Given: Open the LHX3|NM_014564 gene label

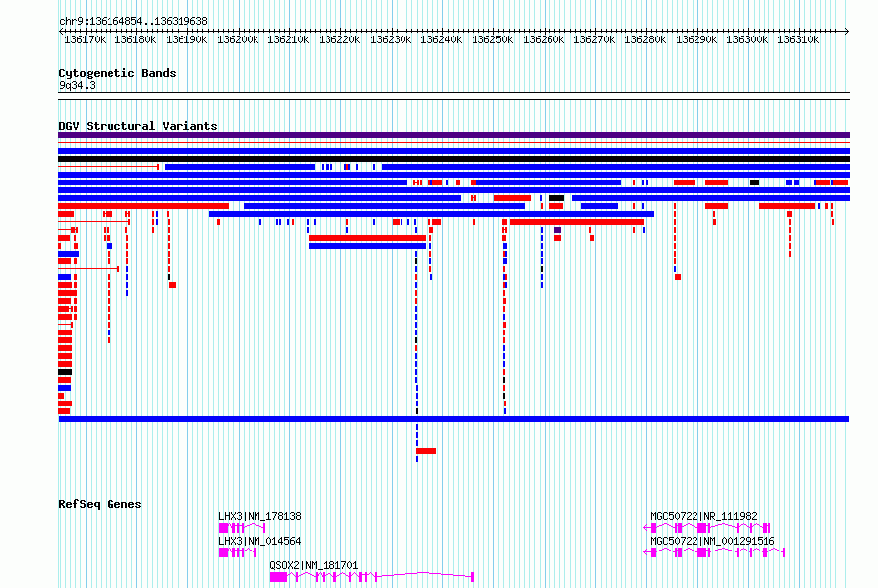Looking at the screenshot, I should [259, 541].
